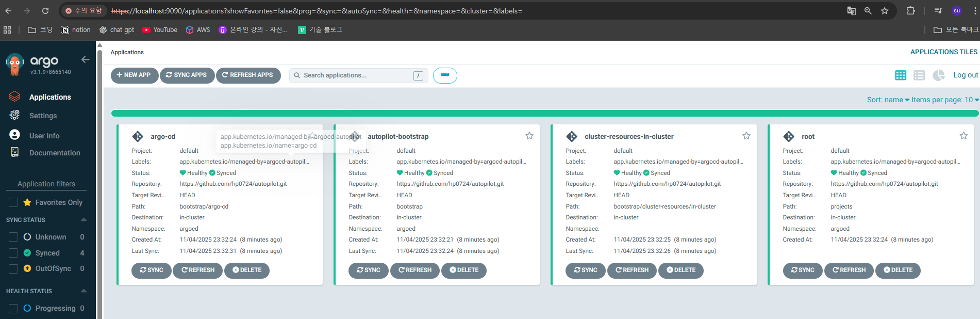Collapse the HEALTH STATUS filter section
Image resolution: width=980 pixels, height=319 pixels.
[84, 291]
